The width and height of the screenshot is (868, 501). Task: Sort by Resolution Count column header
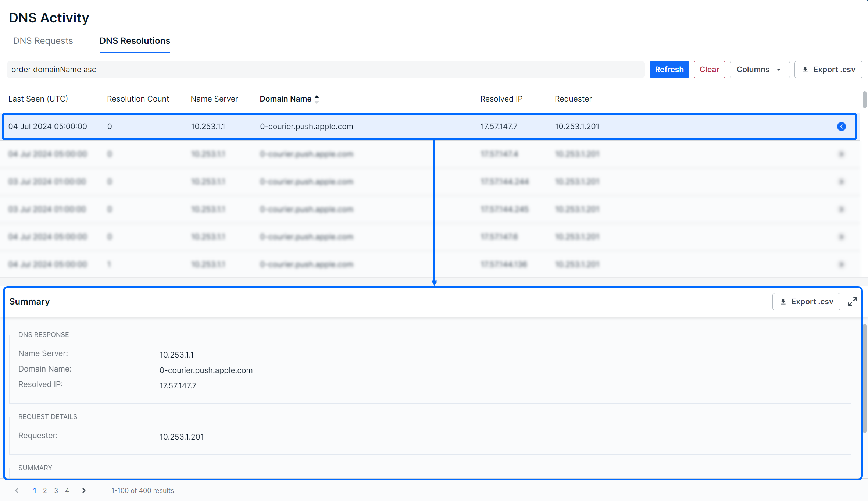(x=138, y=99)
